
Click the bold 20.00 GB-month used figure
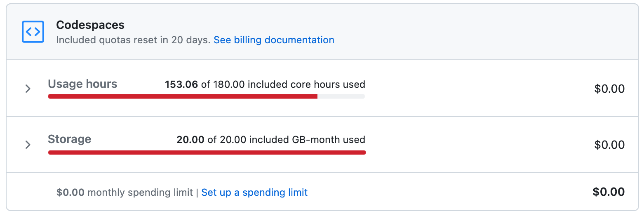[x=190, y=140]
